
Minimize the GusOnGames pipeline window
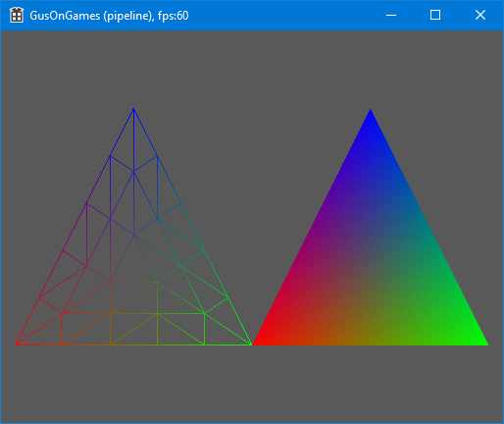[391, 15]
